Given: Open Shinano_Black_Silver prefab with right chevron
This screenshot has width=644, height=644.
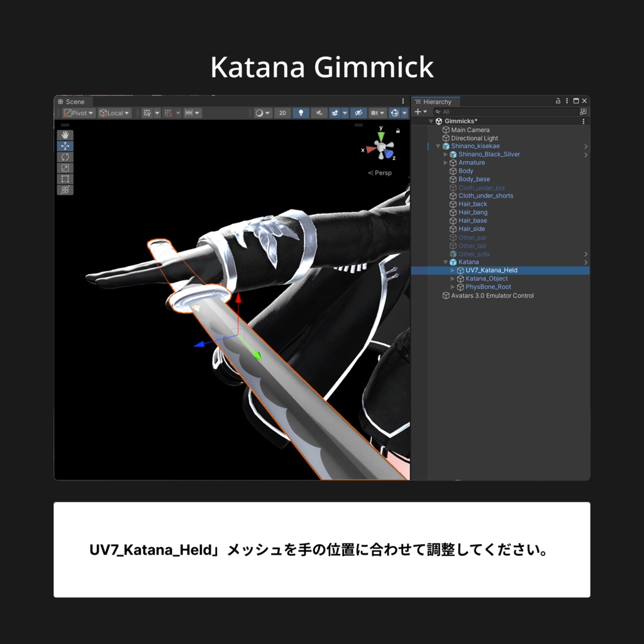Looking at the screenshot, I should pyautogui.click(x=586, y=155).
